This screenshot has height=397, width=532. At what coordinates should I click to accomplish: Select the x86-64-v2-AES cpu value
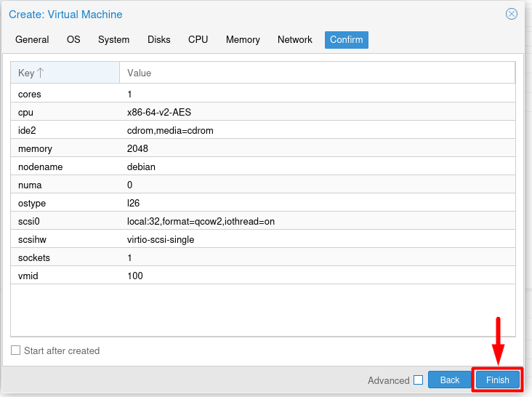tap(159, 112)
